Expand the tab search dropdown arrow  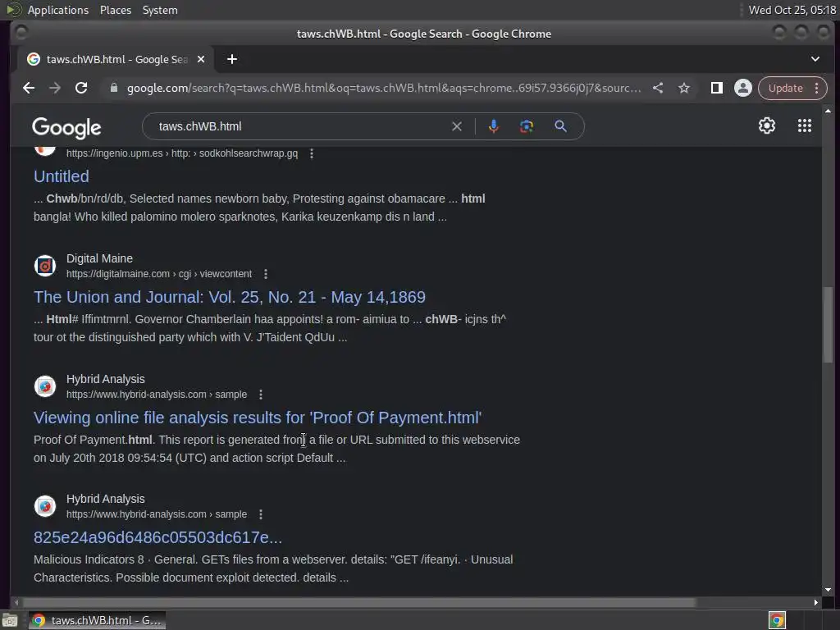(815, 59)
